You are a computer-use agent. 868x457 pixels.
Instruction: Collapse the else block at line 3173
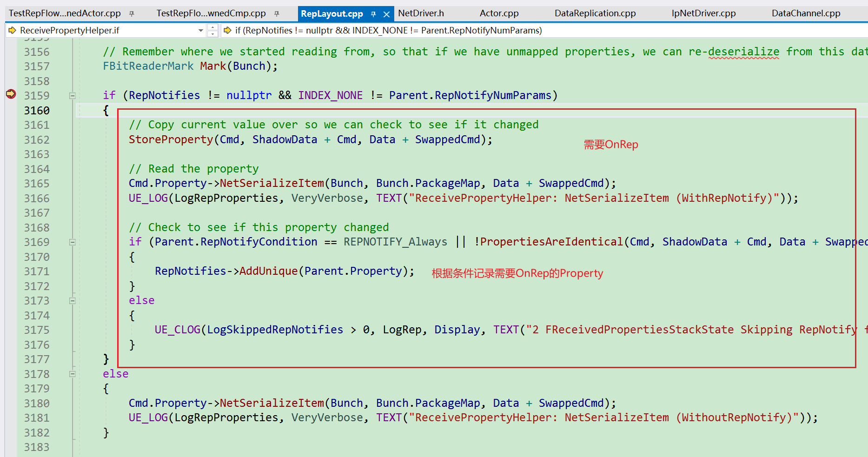pos(73,301)
